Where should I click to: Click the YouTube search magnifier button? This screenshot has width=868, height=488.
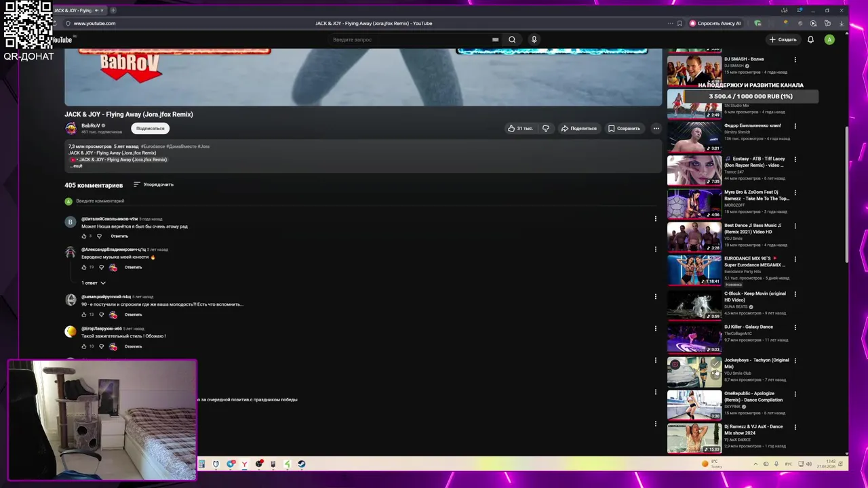pos(512,39)
